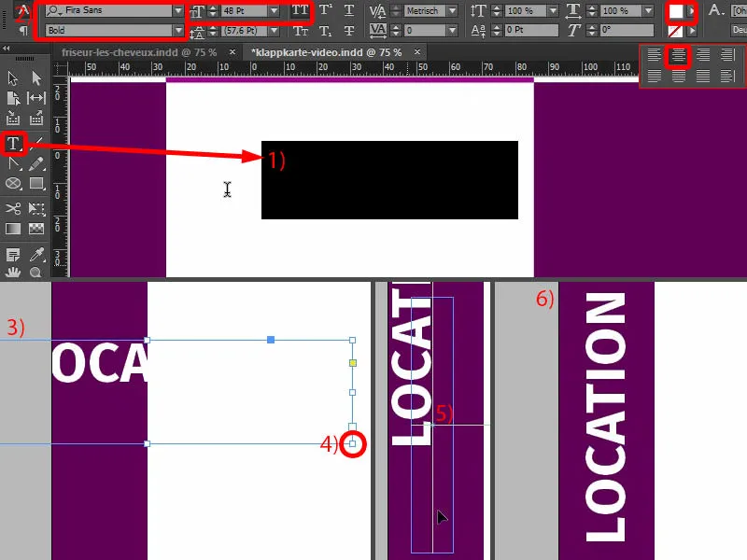Toggle Subscript formatting
This screenshot has height=560, width=747.
coord(325,31)
